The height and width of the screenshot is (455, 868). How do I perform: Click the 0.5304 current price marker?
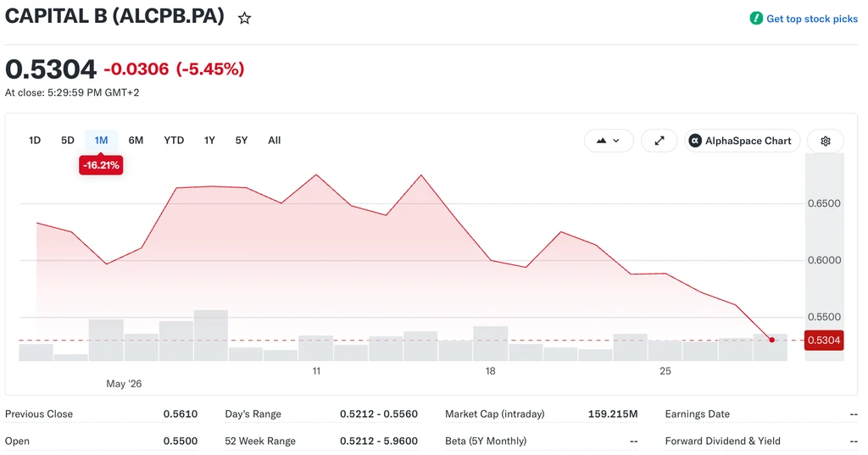point(824,341)
